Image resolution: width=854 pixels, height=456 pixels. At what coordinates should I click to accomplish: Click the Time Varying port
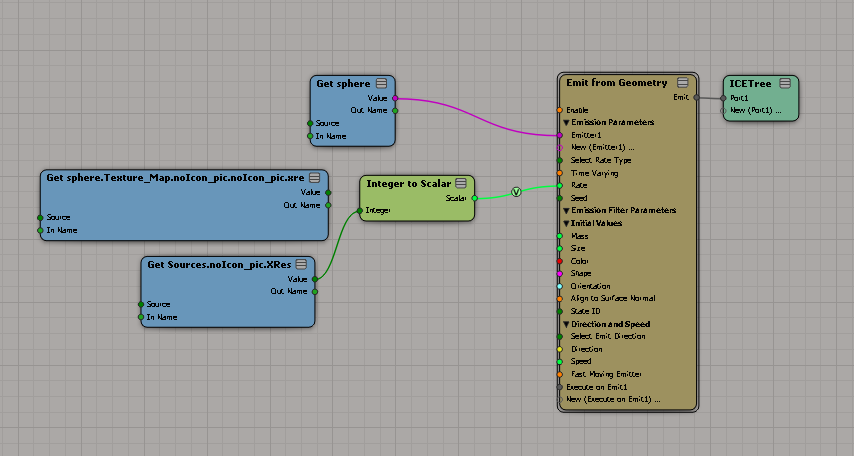(x=560, y=173)
